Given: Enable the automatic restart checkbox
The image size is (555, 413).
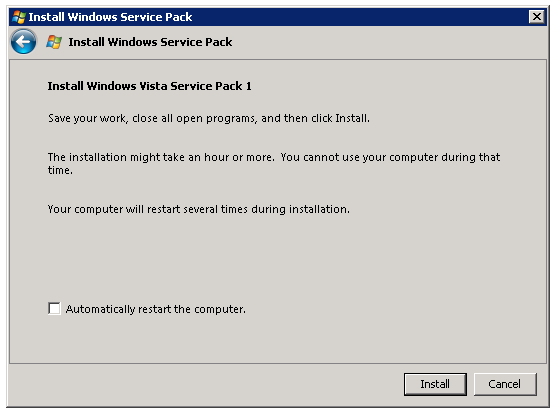Looking at the screenshot, I should tap(54, 308).
